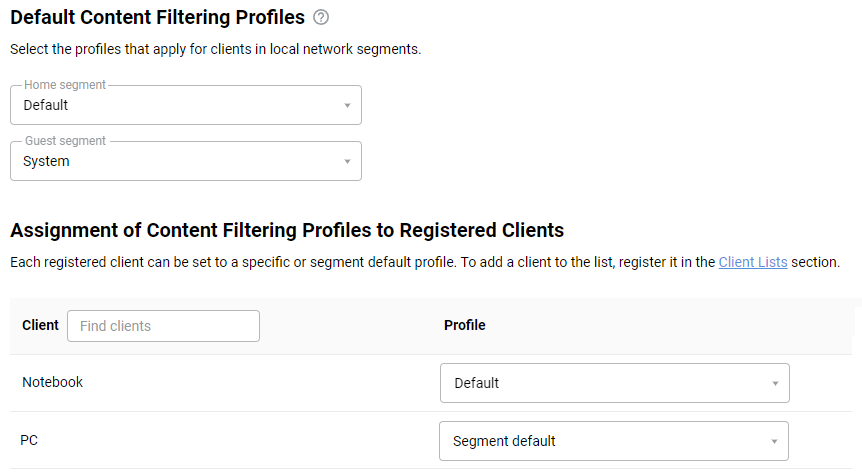
Task: Select the Notebook client row name
Action: (53, 382)
